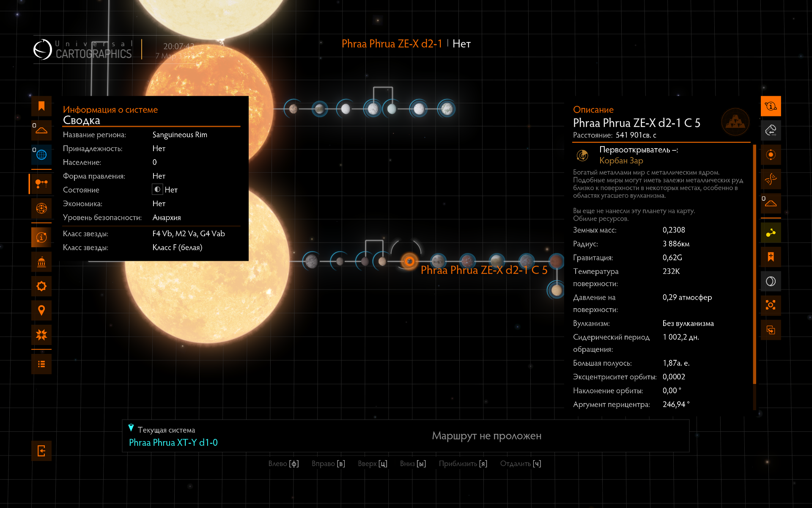Click the Класс F (белая) star class value
Screen dimensions: 812x508
click(x=177, y=247)
